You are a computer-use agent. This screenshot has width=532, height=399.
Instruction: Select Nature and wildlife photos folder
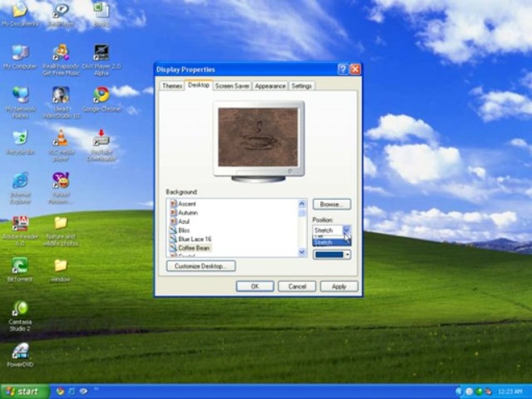click(61, 231)
